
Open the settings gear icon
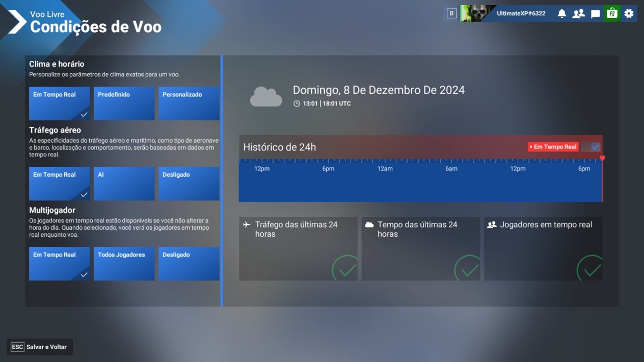pos(629,13)
